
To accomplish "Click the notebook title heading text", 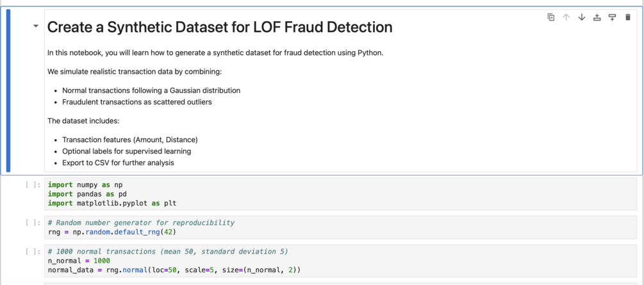I will pyautogui.click(x=219, y=28).
